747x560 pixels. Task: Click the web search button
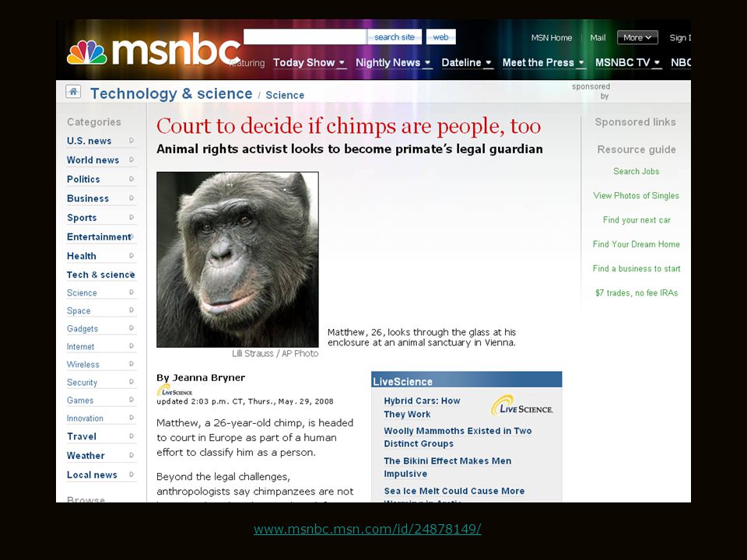440,37
